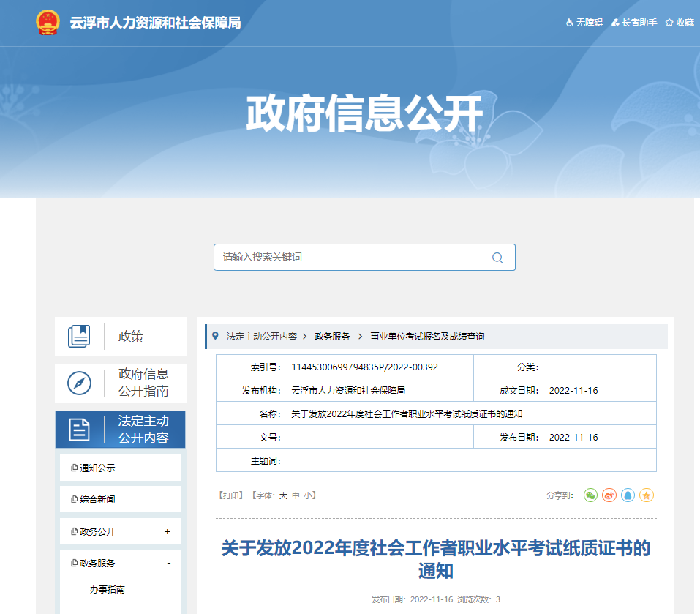Viewport: 700px width, 614px height.
Task: Collapse 政务服务 with minus sign
Action: tap(168, 564)
